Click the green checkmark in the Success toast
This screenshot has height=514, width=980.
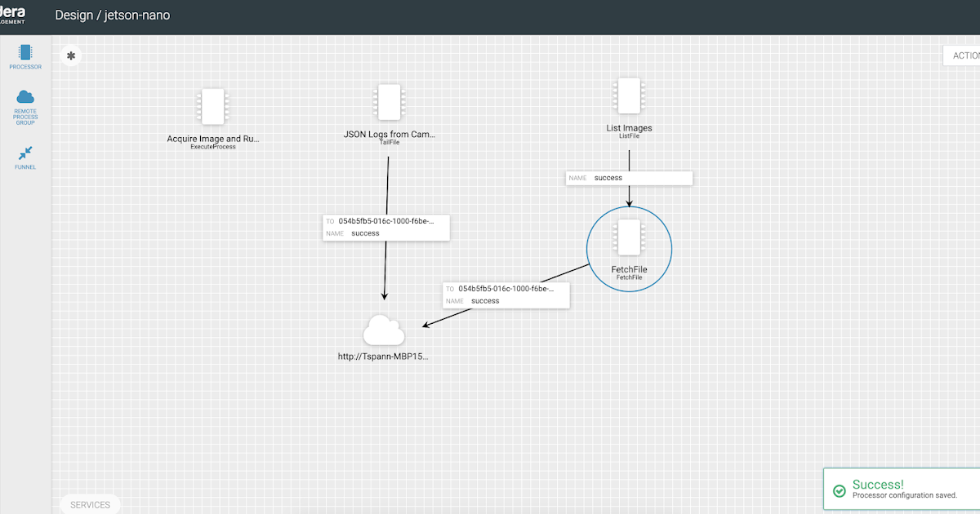[x=839, y=490]
